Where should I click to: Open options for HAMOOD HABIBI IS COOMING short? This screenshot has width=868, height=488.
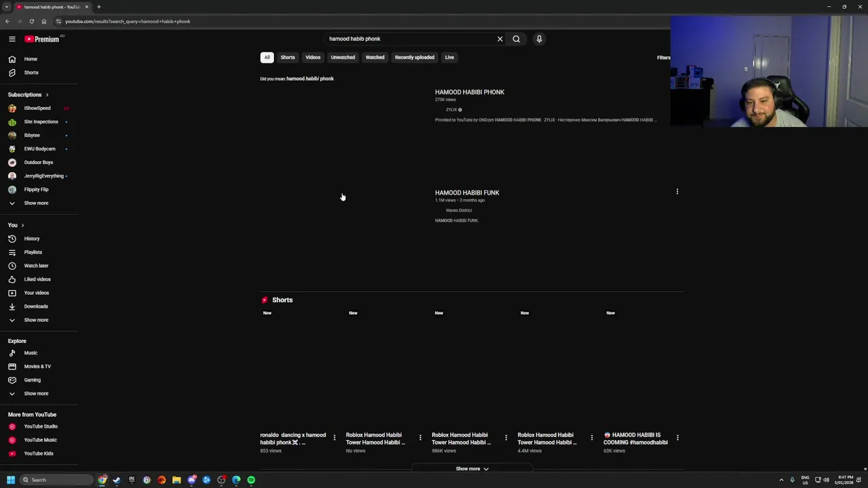(677, 438)
